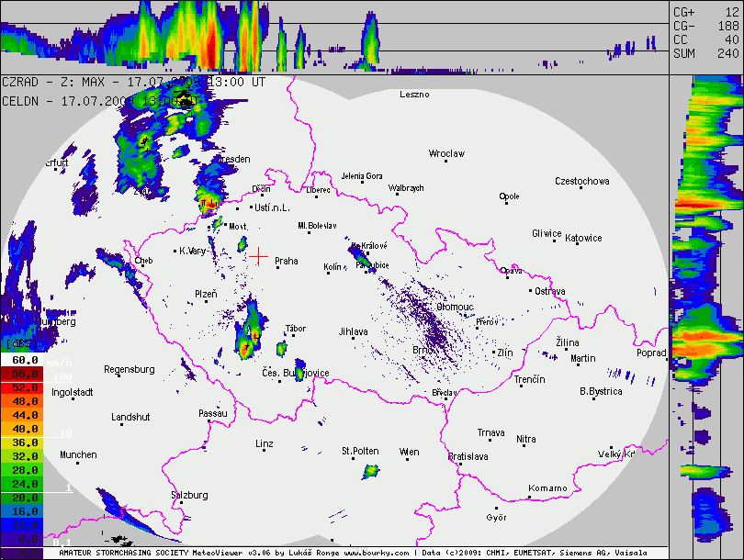Click the Brno city dot marker
This screenshot has height=560, width=744.
click(x=434, y=350)
